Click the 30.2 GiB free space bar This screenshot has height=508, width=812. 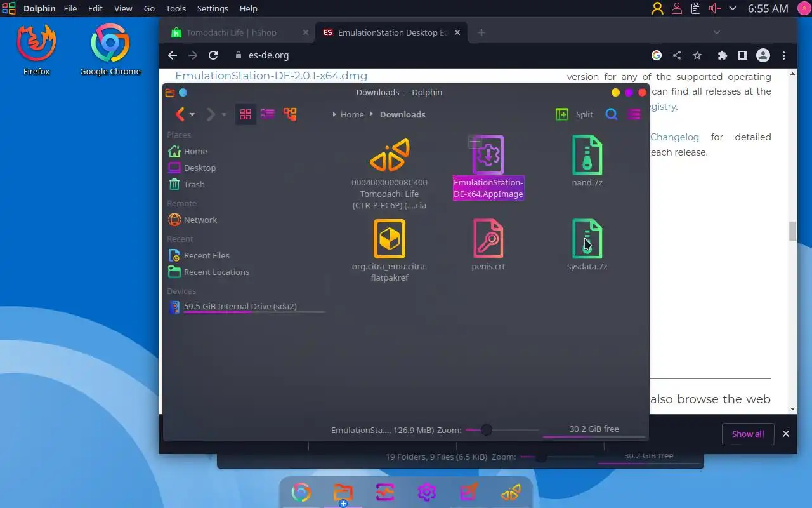(594, 431)
